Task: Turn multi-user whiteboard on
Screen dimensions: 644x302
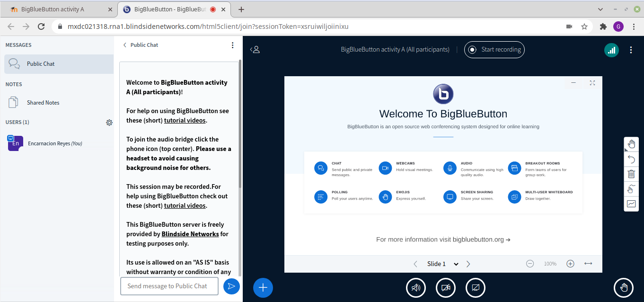Action: point(631,189)
